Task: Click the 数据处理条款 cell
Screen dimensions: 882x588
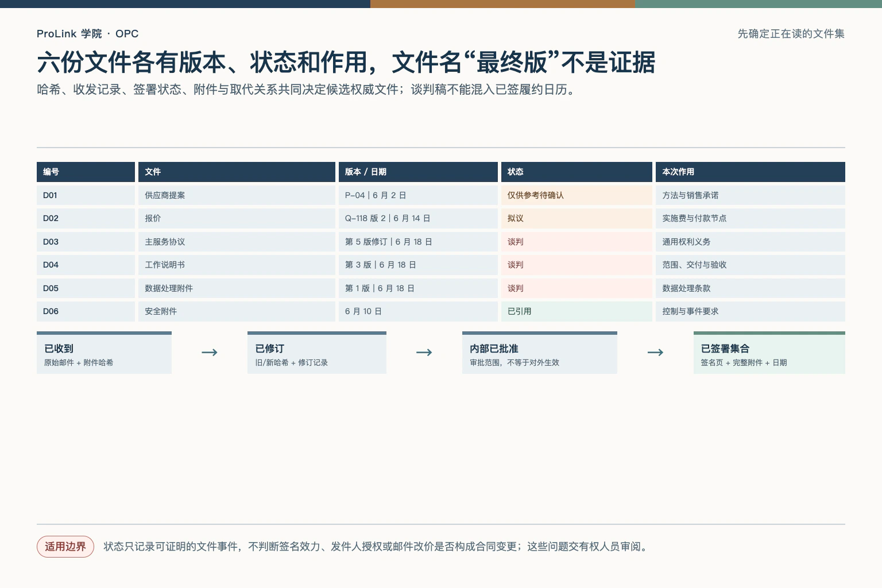Action: click(x=751, y=288)
